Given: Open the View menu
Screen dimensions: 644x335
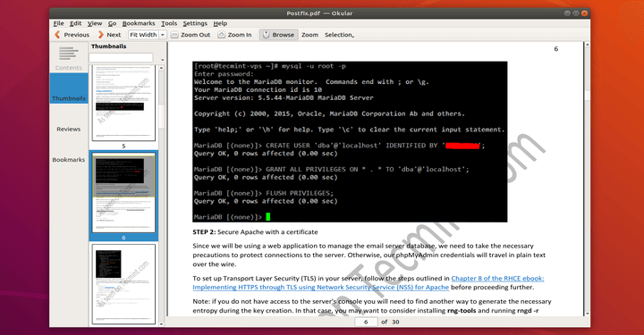Looking at the screenshot, I should click(95, 23).
